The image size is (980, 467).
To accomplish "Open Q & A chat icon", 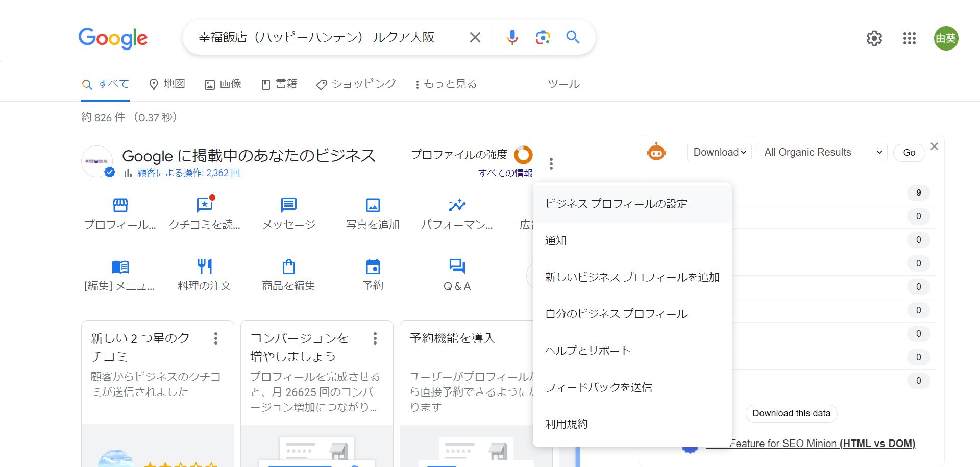I will click(457, 266).
